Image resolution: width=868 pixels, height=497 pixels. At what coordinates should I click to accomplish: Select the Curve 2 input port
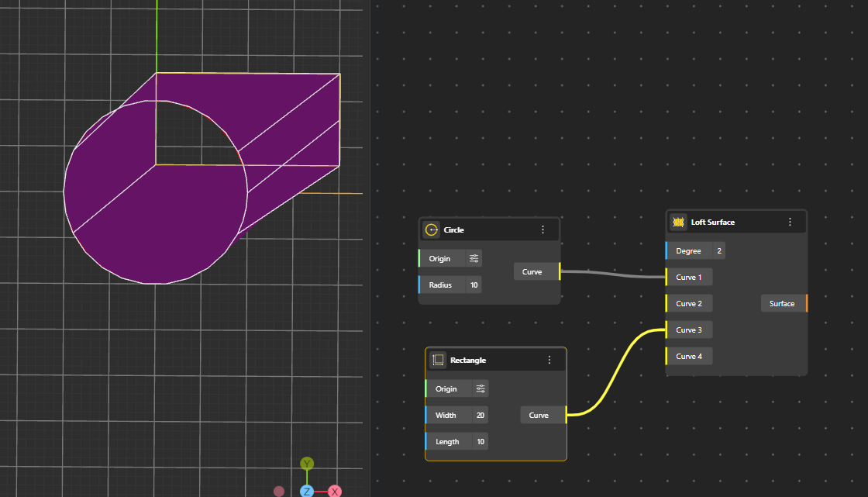click(x=687, y=304)
